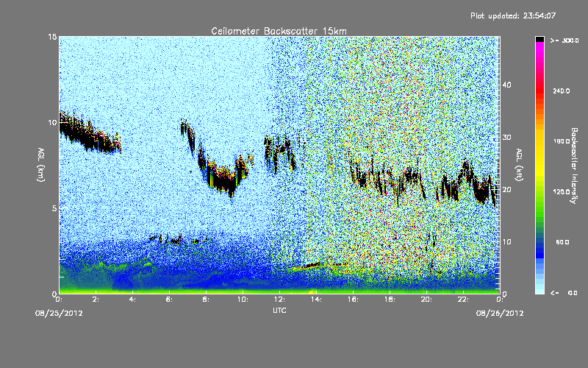Click the 30 tick on the kft axis
The width and height of the screenshot is (588, 368).
[x=506, y=138]
